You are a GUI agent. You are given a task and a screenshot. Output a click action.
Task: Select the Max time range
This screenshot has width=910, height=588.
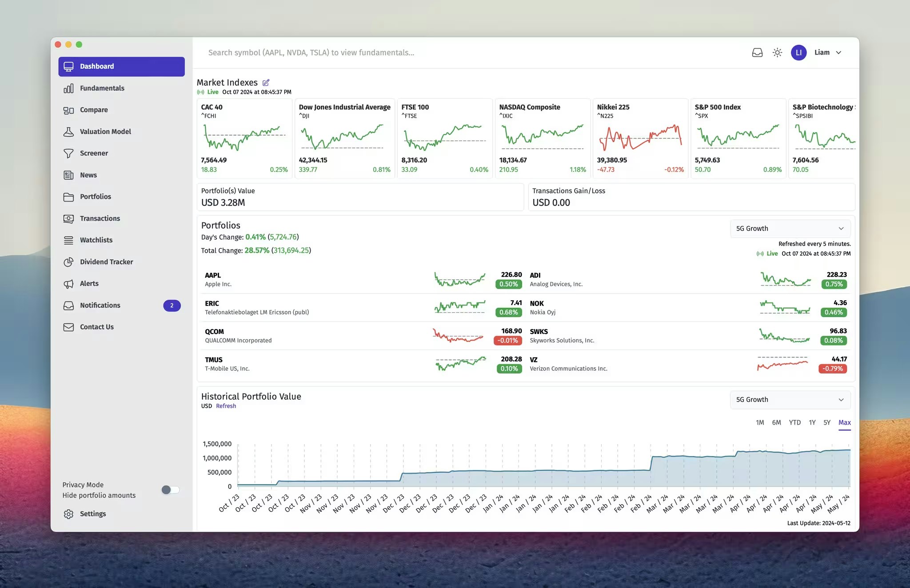point(844,422)
